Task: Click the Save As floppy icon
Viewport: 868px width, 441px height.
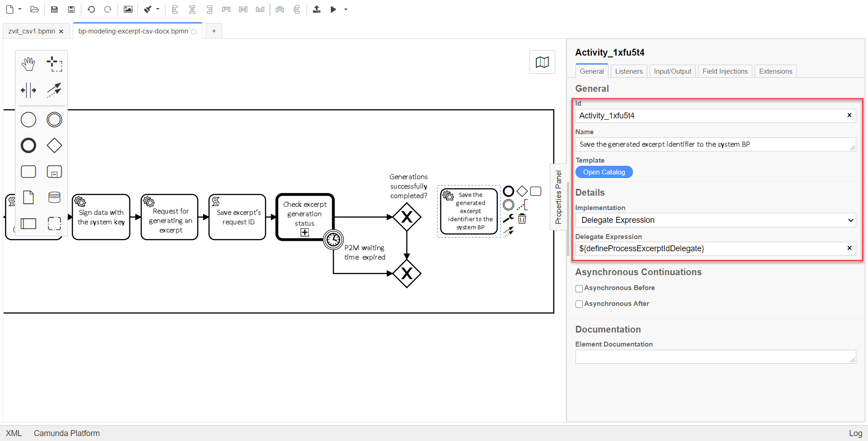Action: click(x=71, y=9)
